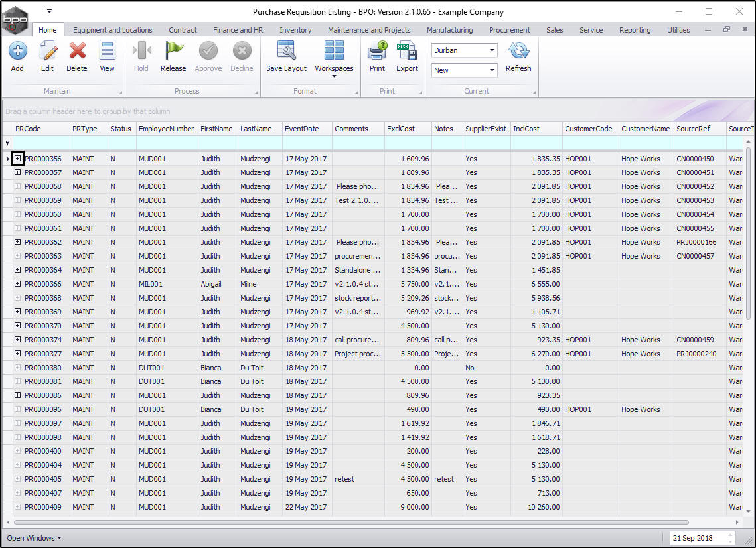Click the Print icon
Screen dimensions: 756x548
pyautogui.click(x=377, y=52)
